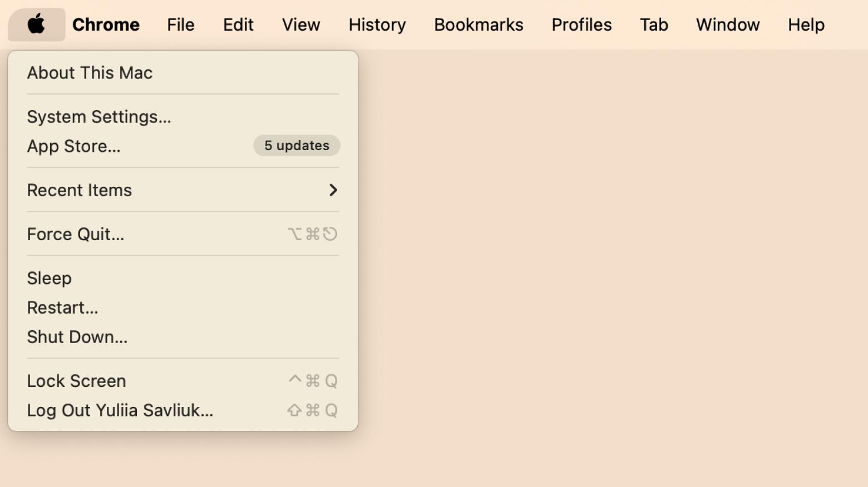Viewport: 868px width, 487px height.
Task: Open System Settings from Apple menu
Action: point(99,117)
